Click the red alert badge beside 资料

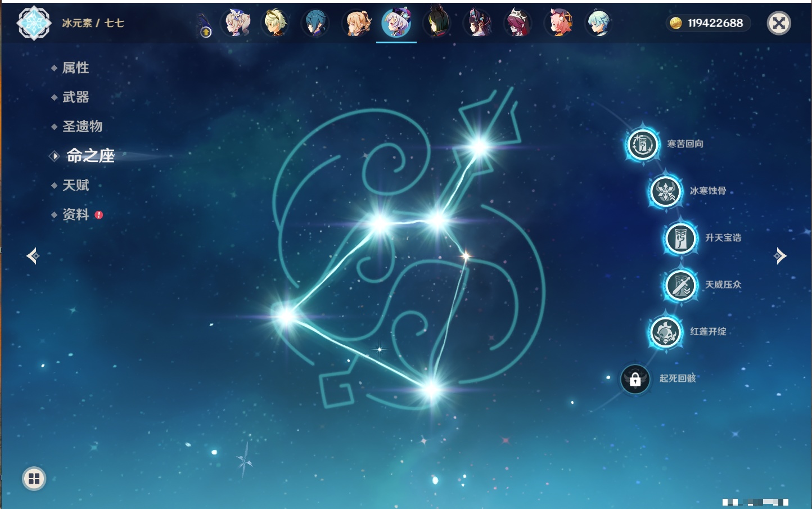point(99,215)
